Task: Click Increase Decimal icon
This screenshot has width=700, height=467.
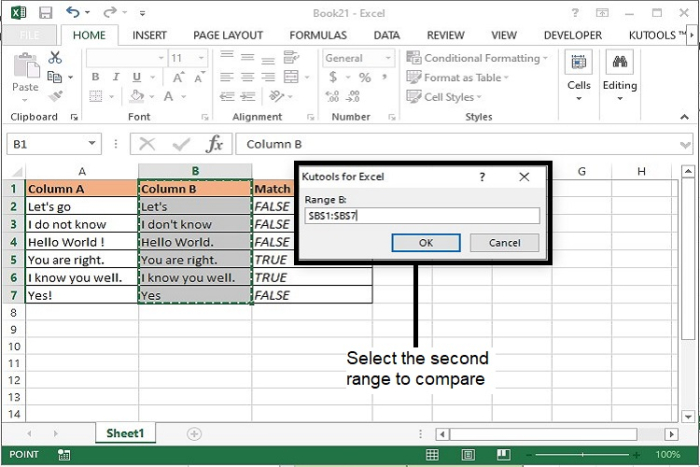Action: point(333,96)
